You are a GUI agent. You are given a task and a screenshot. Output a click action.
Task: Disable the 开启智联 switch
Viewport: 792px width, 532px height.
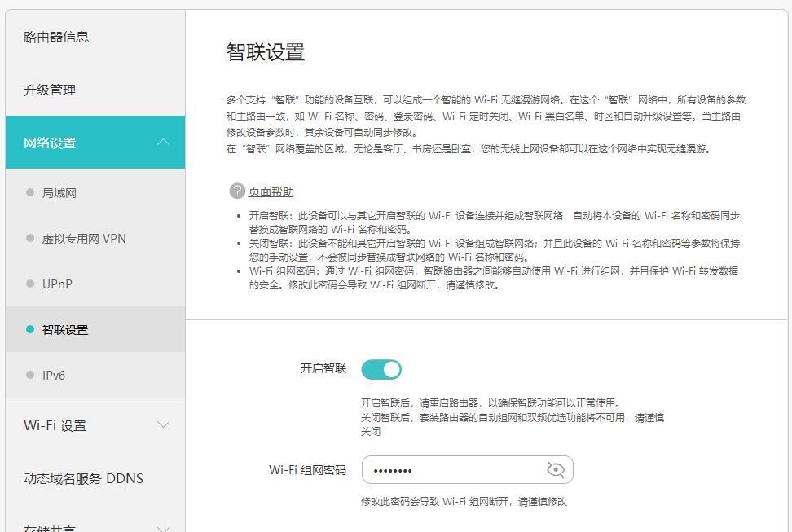click(382, 369)
